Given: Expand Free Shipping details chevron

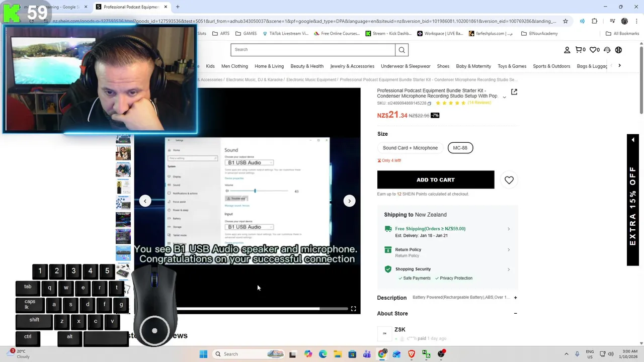Looking at the screenshot, I should 508,229.
